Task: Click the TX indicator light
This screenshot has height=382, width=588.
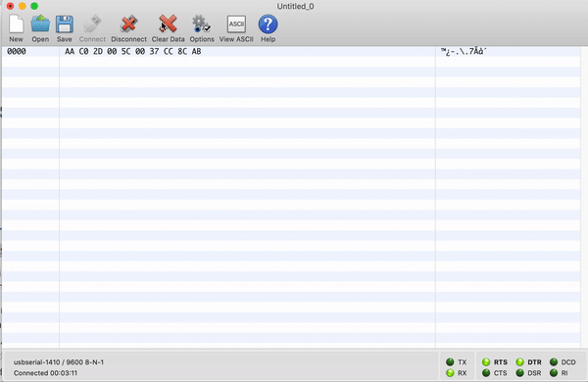Action: tap(450, 361)
